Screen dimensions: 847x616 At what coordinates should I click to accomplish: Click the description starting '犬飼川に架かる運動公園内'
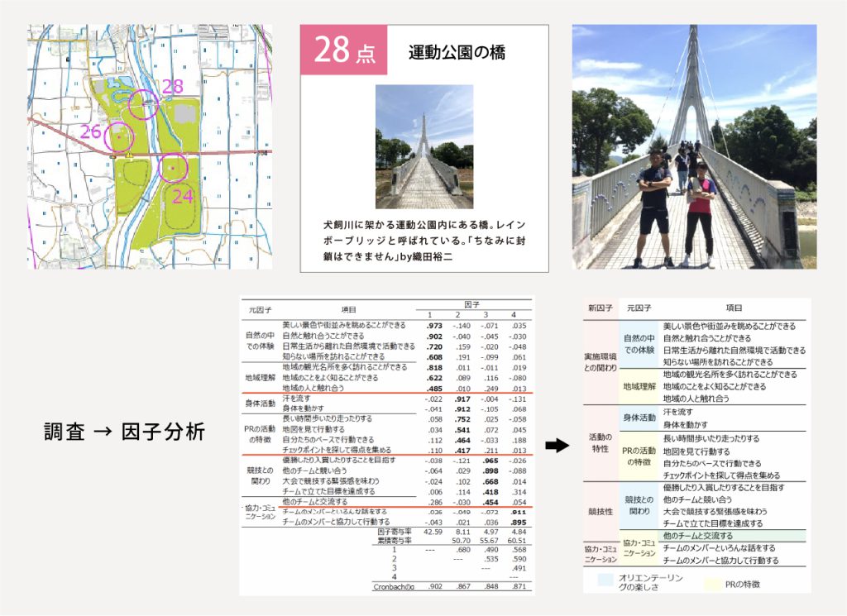(x=424, y=241)
